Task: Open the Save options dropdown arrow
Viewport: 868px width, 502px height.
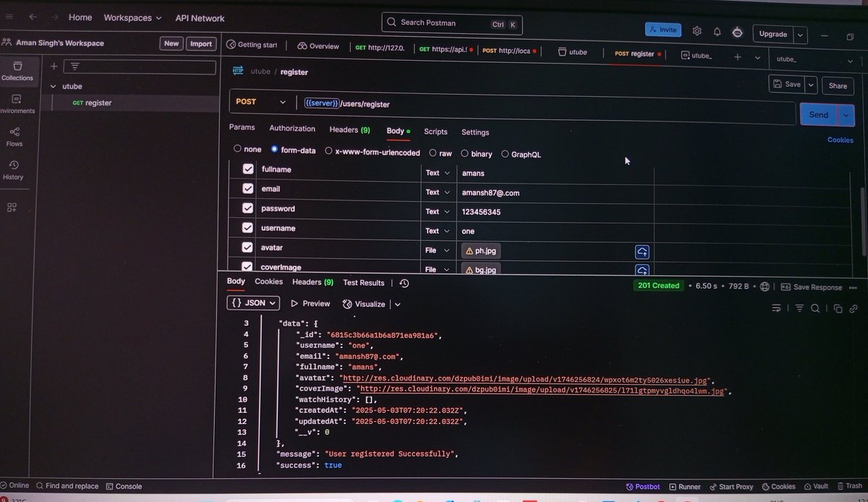Action: [811, 85]
